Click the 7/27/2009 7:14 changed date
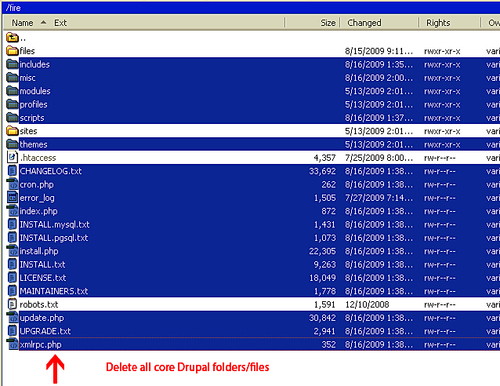 pyautogui.click(x=379, y=198)
